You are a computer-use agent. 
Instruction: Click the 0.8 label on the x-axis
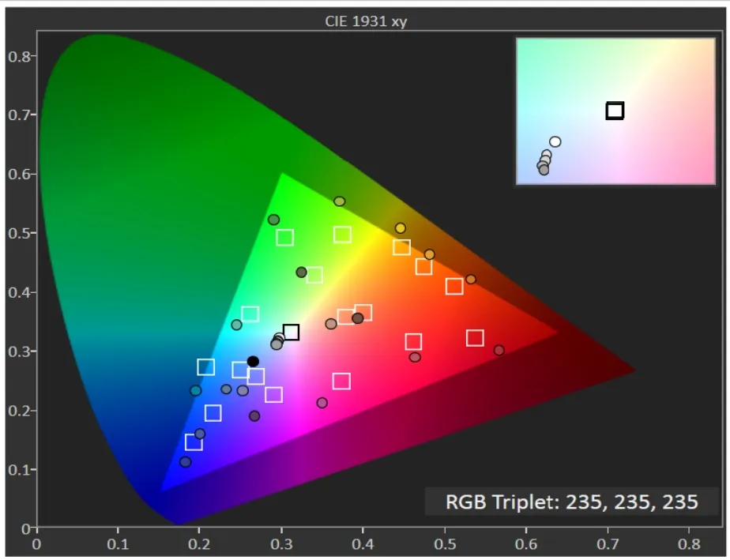pos(689,543)
